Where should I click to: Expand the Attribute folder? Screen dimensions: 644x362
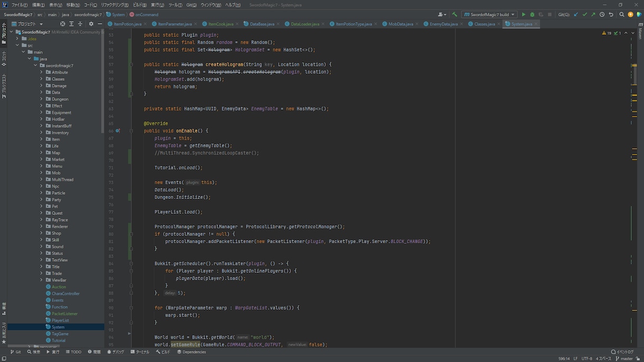(42, 72)
